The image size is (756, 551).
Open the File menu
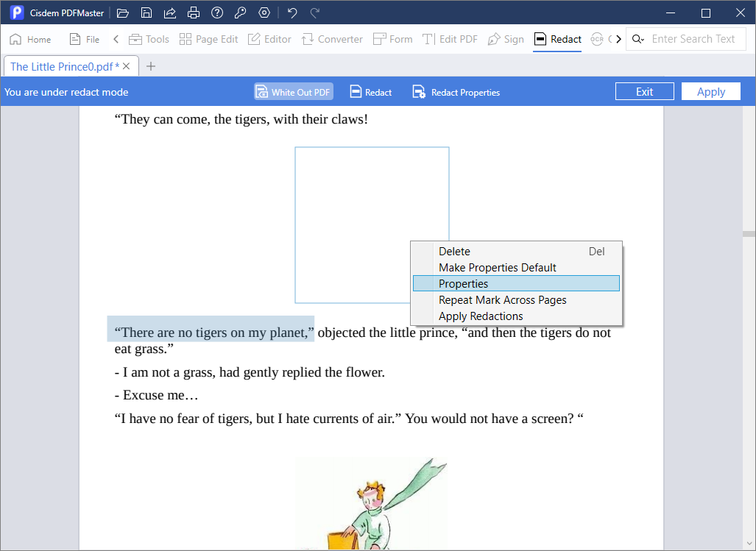[85, 39]
